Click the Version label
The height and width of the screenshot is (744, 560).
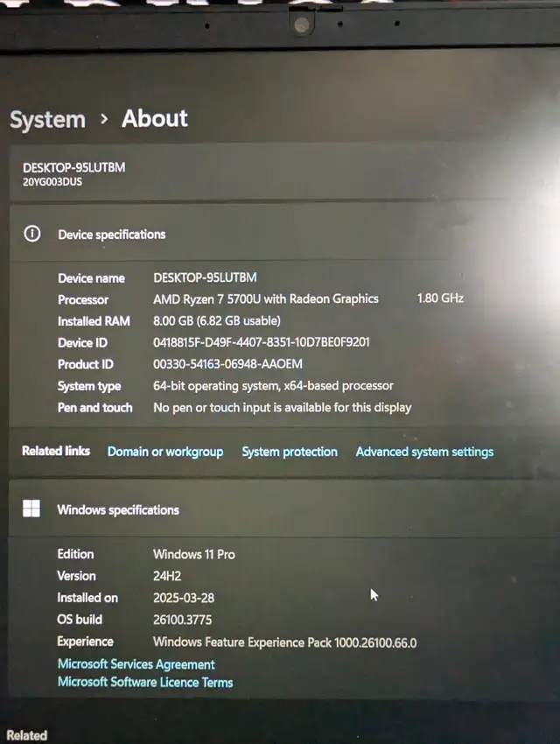[76, 576]
